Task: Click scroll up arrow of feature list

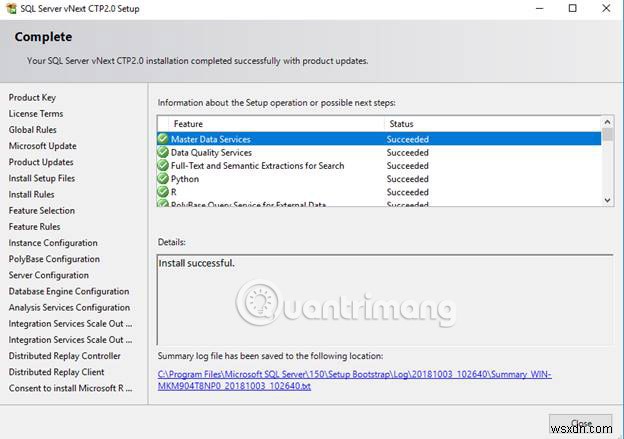Action: (607, 122)
